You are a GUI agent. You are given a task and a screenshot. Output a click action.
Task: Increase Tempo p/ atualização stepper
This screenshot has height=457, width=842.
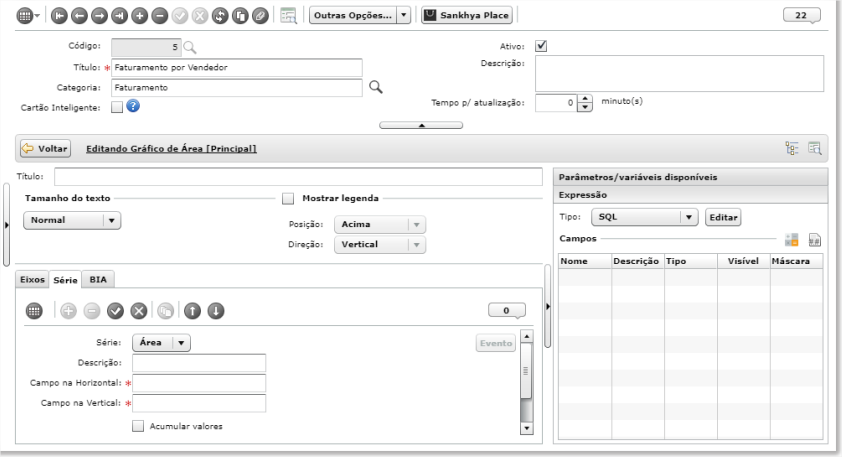point(585,98)
